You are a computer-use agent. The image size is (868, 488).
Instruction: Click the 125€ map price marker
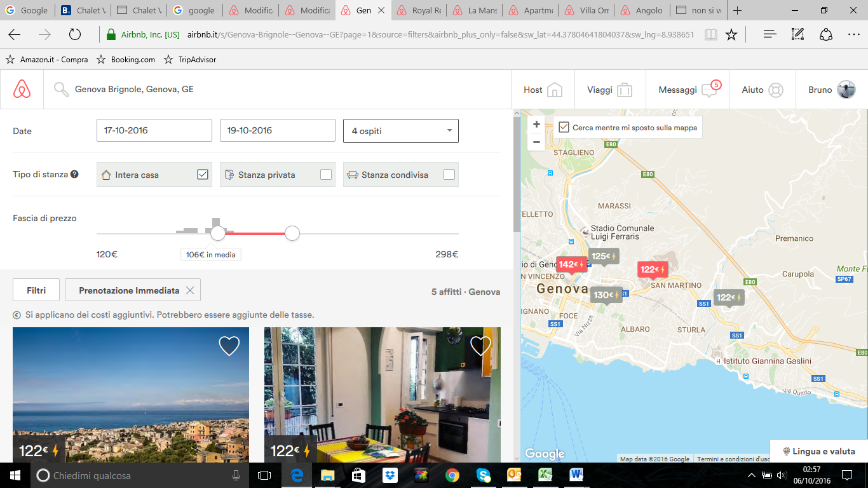pos(604,257)
